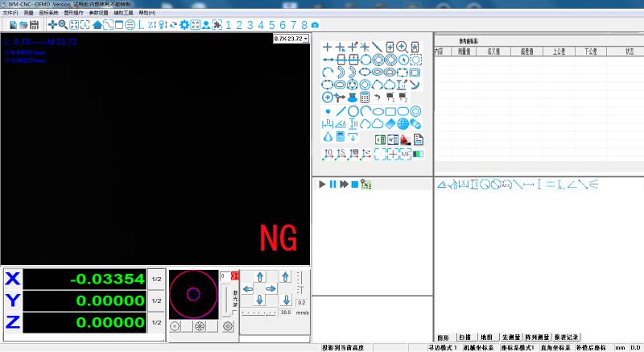Viewport: 644px width, 352px height.
Task: Toggle the laser checkbox beside light ring
Action: (235, 313)
